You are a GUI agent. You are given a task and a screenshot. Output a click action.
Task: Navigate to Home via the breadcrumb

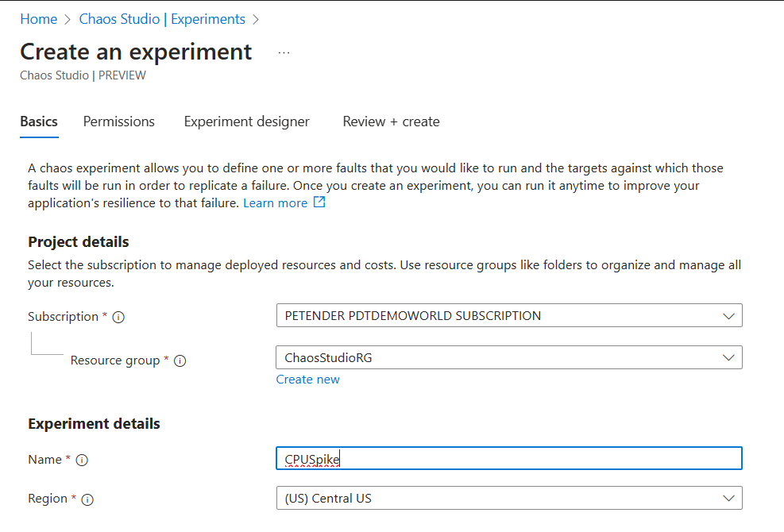point(38,18)
